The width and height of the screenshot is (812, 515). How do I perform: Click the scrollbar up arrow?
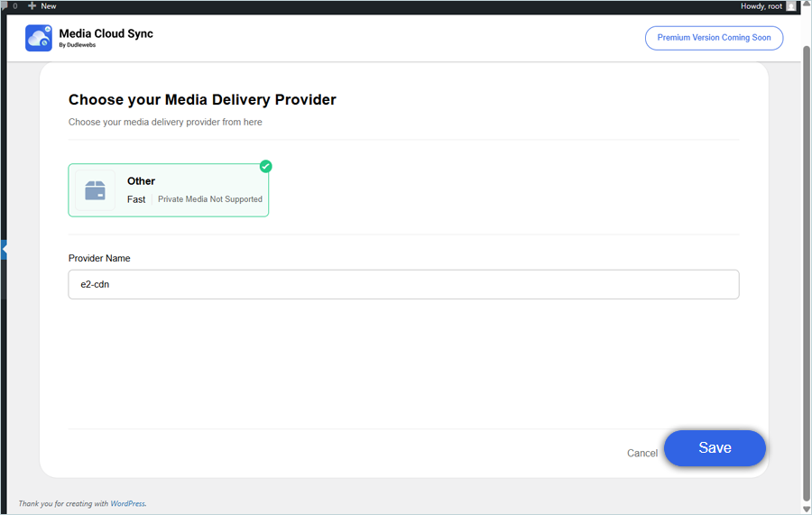806,20
